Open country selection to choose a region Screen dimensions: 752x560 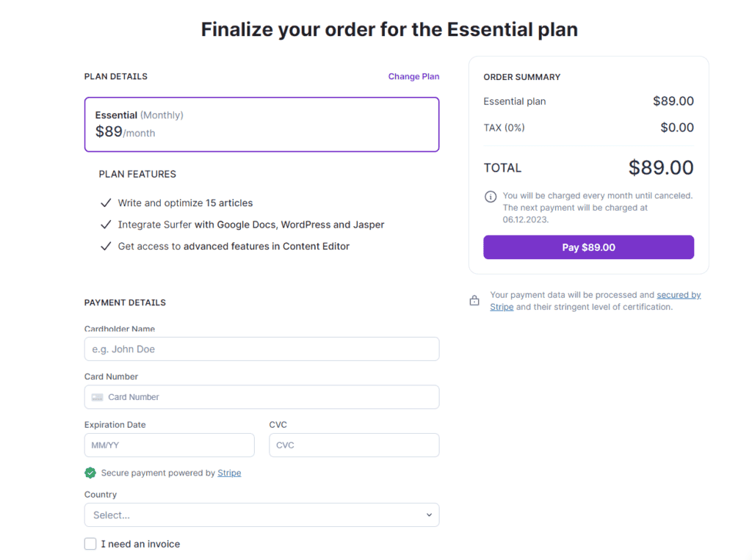[x=261, y=514]
